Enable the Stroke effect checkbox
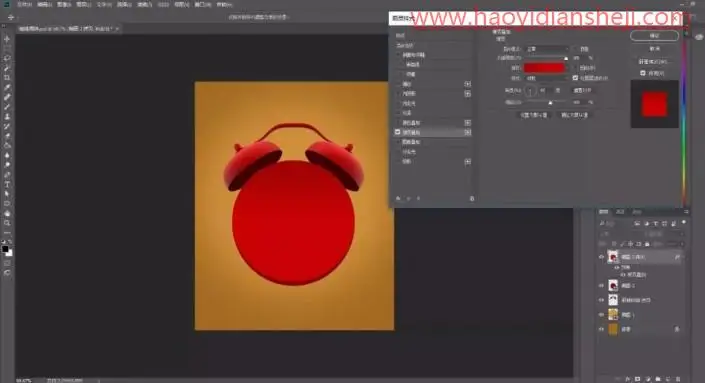 coord(397,84)
